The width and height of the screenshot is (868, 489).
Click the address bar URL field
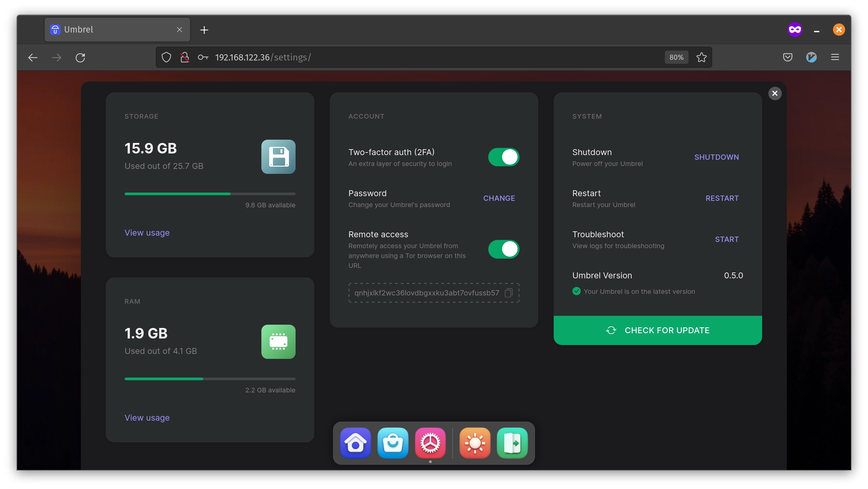click(x=434, y=57)
